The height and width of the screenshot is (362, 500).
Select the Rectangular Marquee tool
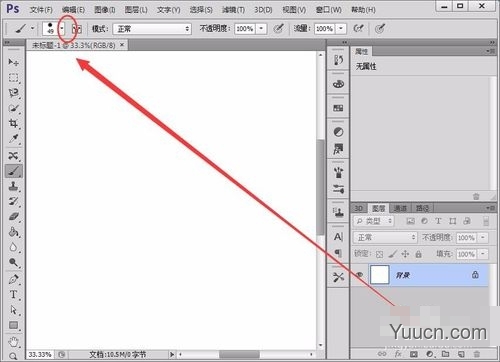click(13, 78)
